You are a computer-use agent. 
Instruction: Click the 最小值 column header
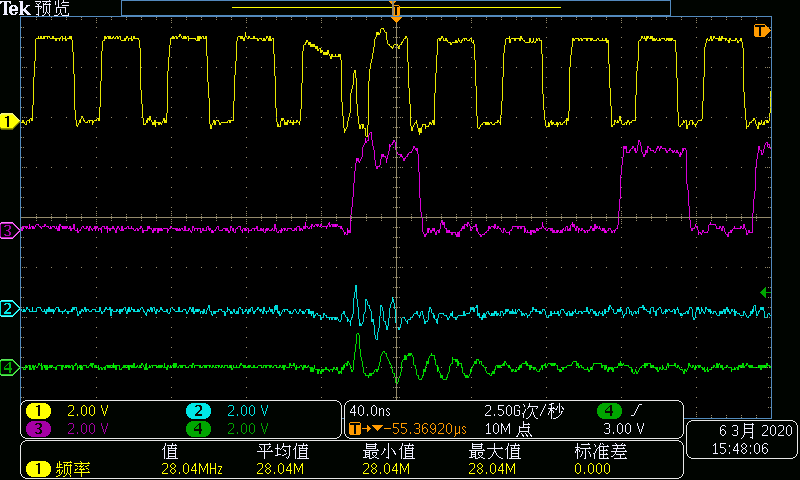[388, 451]
